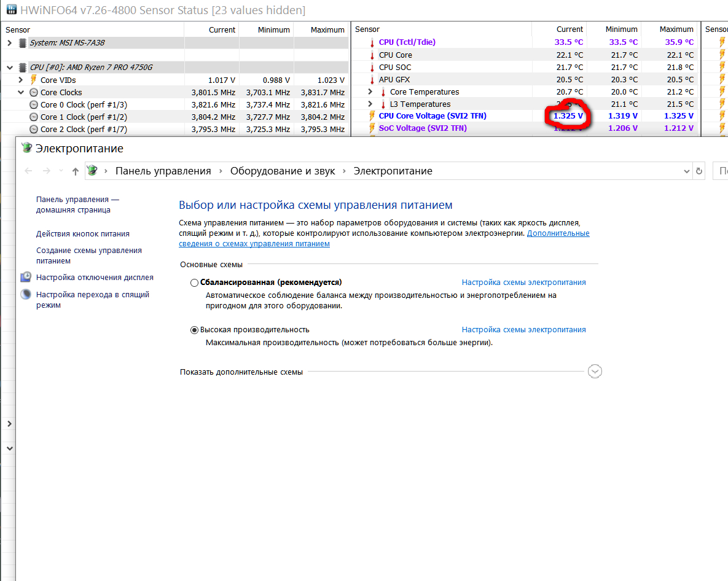This screenshot has width=728, height=581.
Task: Click the Электропитание window title icon
Action: 27,148
